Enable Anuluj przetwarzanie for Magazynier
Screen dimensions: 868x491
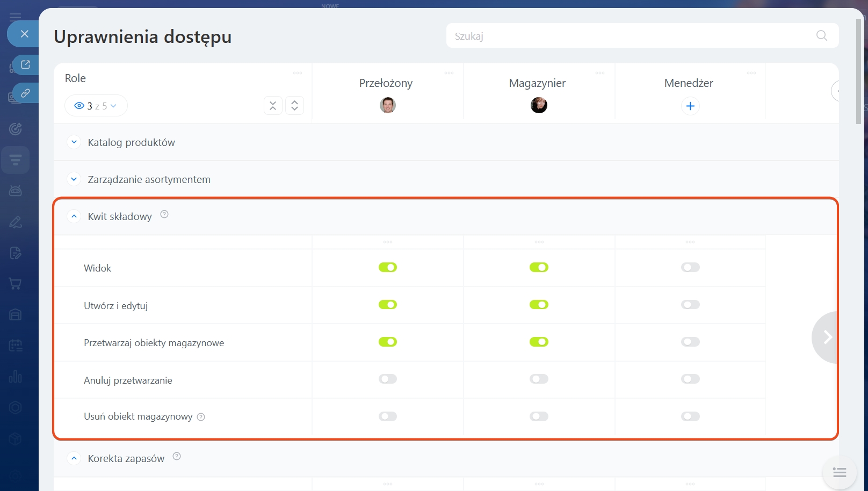[x=539, y=379]
